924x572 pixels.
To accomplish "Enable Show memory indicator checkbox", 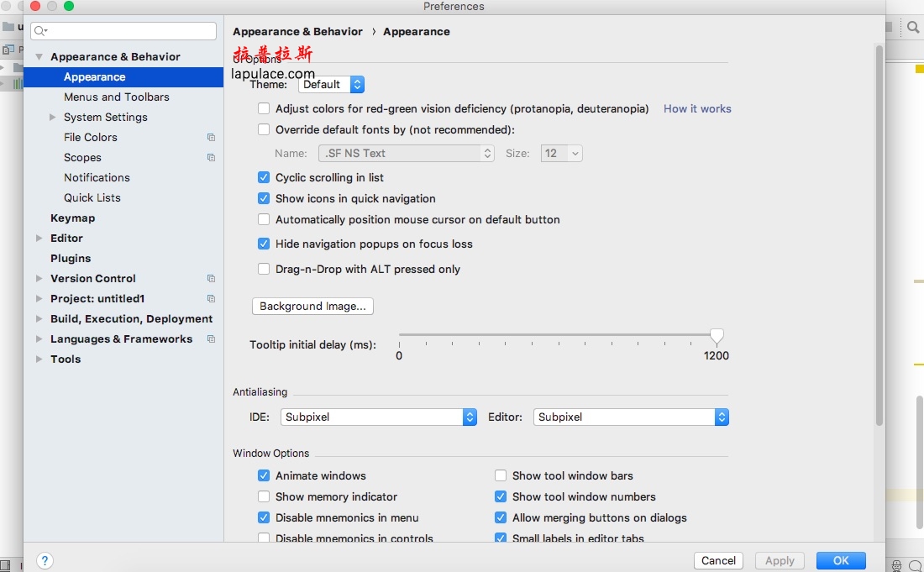I will point(264,496).
